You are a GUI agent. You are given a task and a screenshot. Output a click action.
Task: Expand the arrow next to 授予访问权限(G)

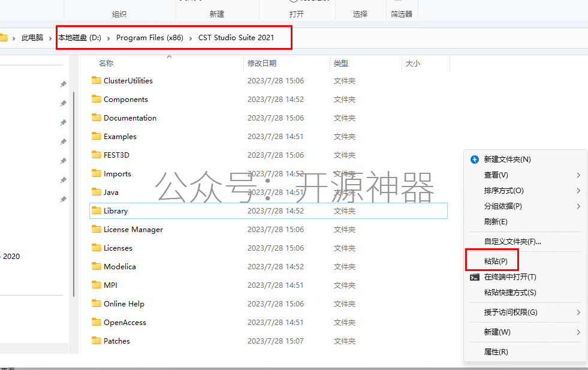click(578, 312)
